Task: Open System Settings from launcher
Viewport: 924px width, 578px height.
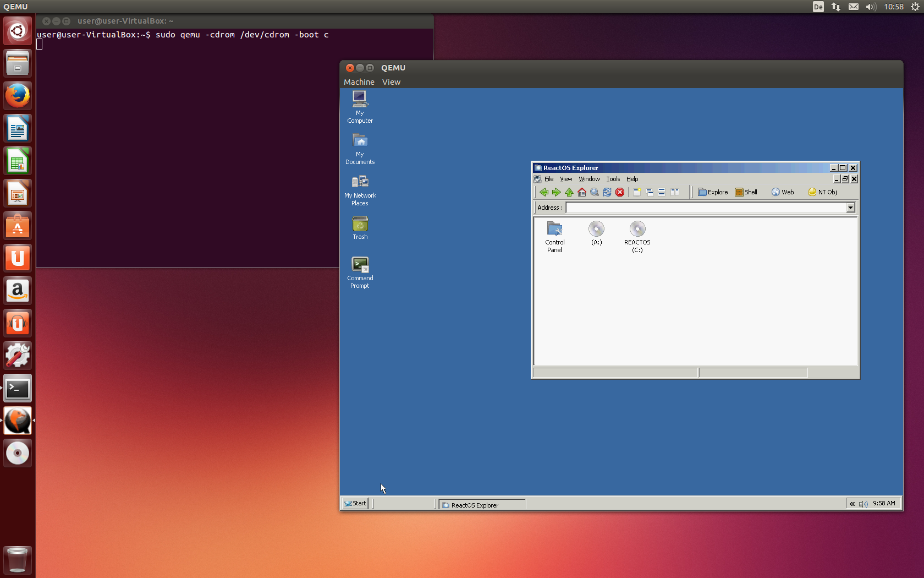Action: coord(18,356)
